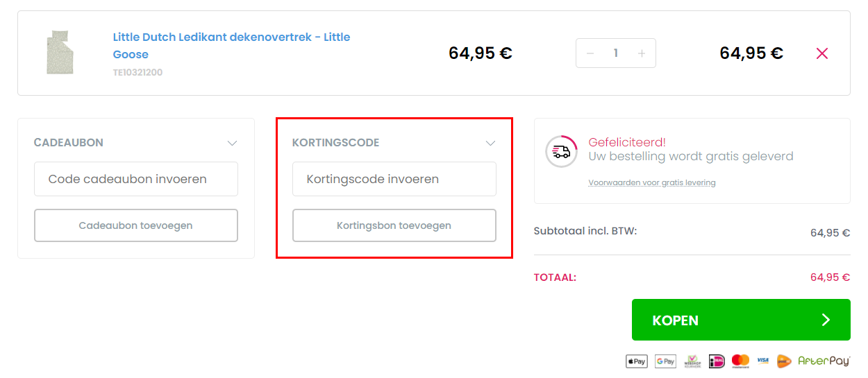Collapse the Cadeaubon section chevron
868x378 pixels.
tap(233, 143)
